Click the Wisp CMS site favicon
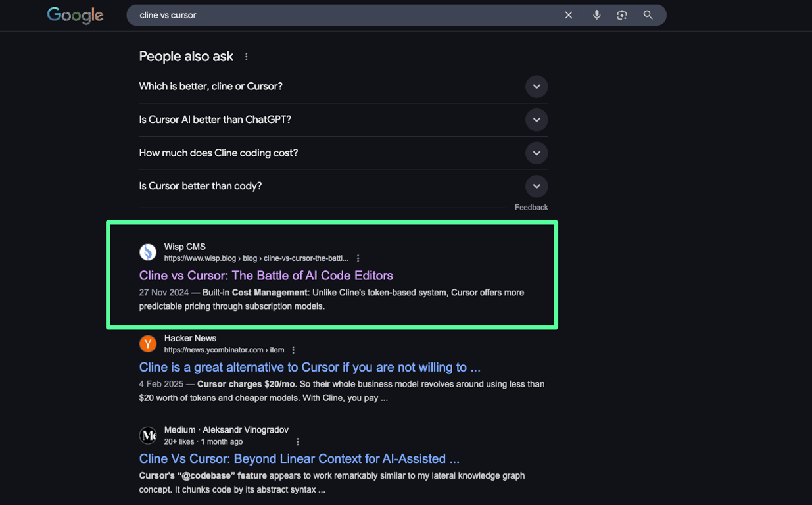The width and height of the screenshot is (812, 505). coord(148,252)
